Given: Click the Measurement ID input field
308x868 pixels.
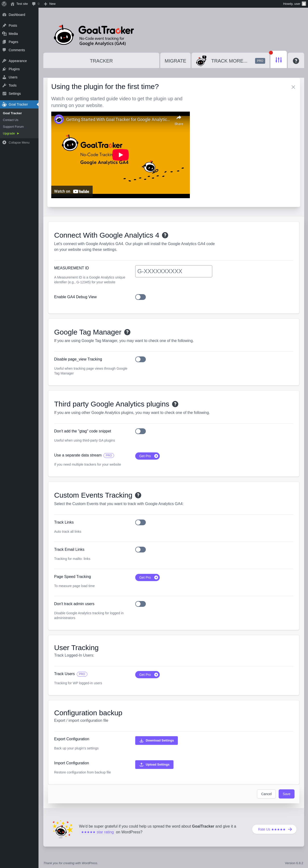Looking at the screenshot, I should [173, 271].
